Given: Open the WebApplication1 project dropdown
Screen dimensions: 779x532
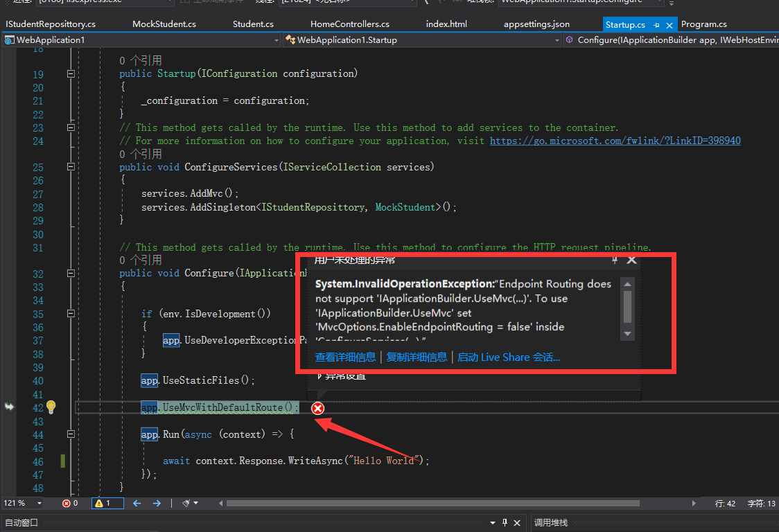Looking at the screenshot, I should pyautogui.click(x=275, y=40).
